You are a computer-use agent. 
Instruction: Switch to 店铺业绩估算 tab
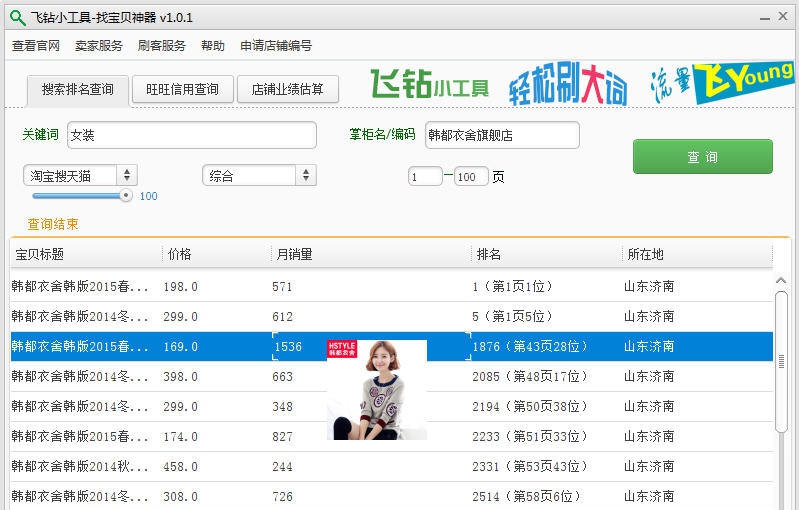click(x=287, y=90)
